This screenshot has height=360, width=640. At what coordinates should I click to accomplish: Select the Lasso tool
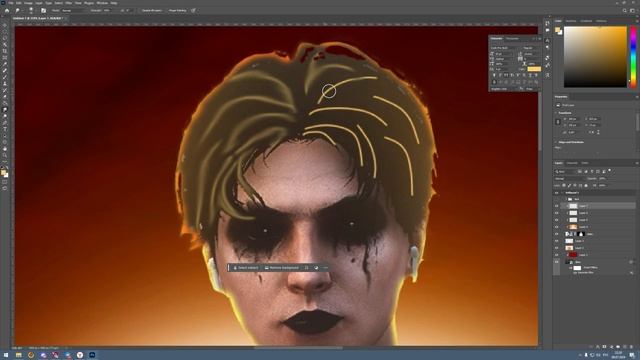click(x=5, y=38)
